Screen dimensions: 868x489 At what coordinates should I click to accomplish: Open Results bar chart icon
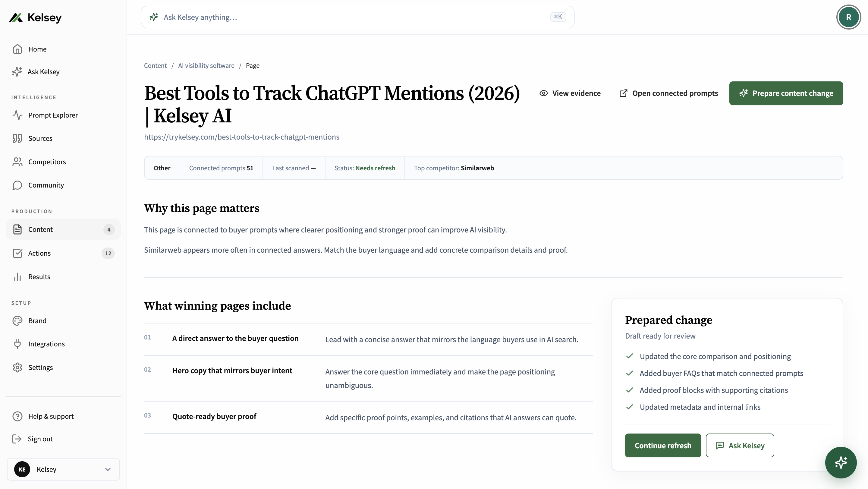[17, 277]
